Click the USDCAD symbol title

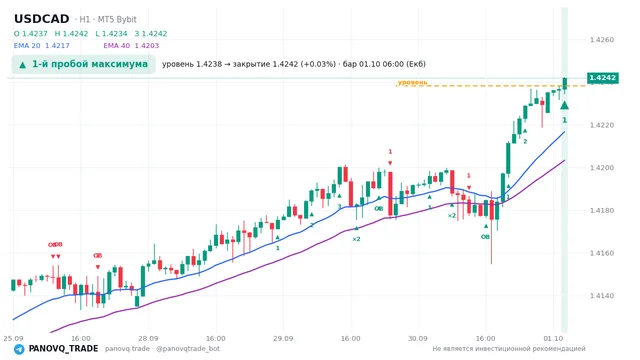pos(42,19)
